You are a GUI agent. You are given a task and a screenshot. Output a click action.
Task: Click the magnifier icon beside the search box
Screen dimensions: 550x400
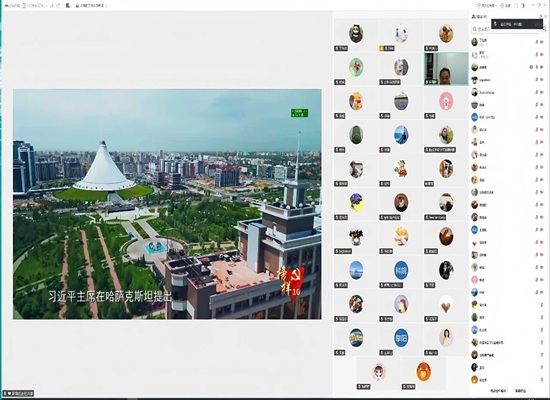(x=474, y=29)
